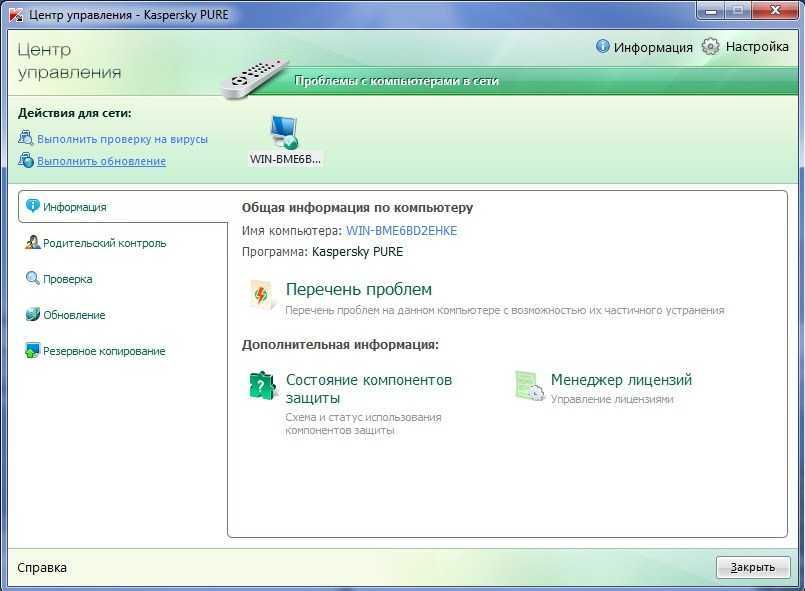Viewport: 805px width, 591px height.
Task: Click the gear icon beside Настройка
Action: [x=710, y=47]
